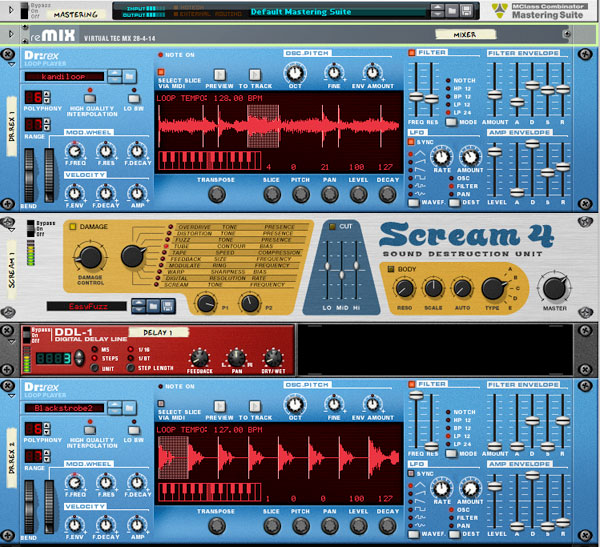Viewport: 600px width, 547px height.
Task: Click Osc Pitch Fine knob on Dr.REX 1
Action: [x=334, y=72]
